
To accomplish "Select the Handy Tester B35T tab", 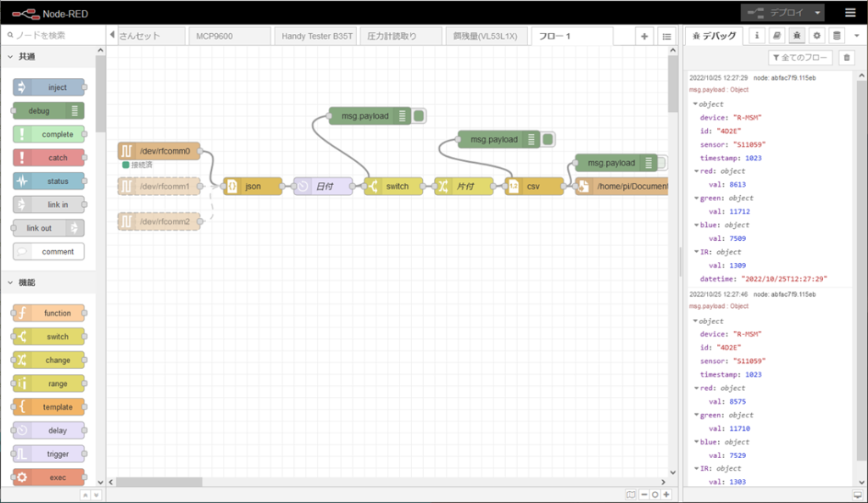I will (x=315, y=36).
